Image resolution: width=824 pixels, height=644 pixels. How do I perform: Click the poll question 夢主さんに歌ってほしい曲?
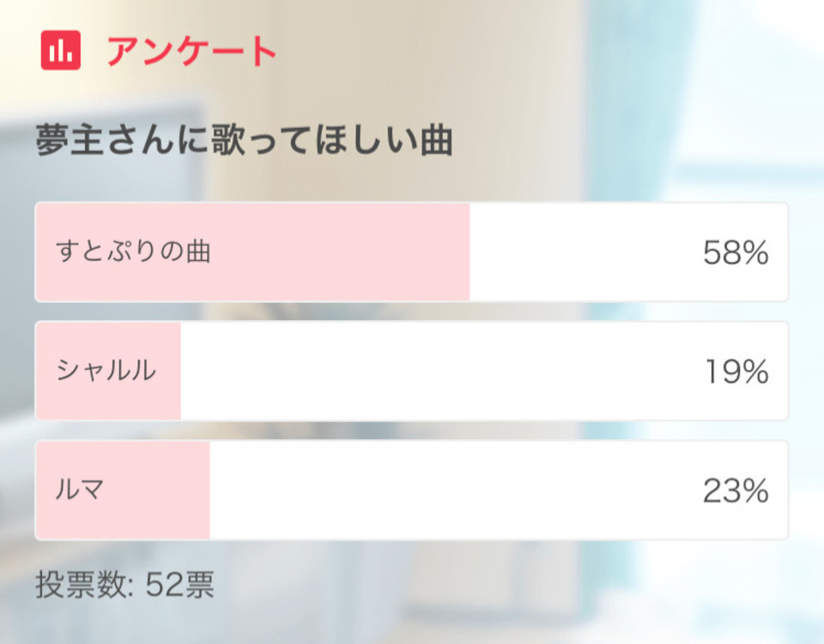pos(244,140)
